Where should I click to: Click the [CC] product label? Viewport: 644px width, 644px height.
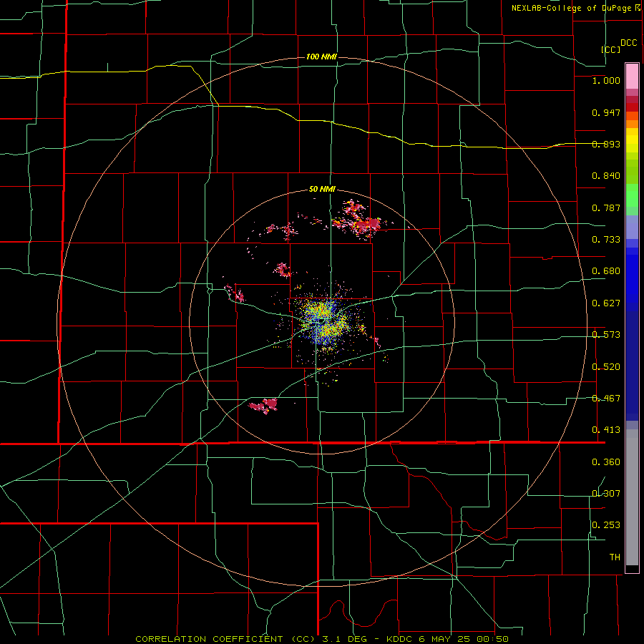tap(610, 49)
